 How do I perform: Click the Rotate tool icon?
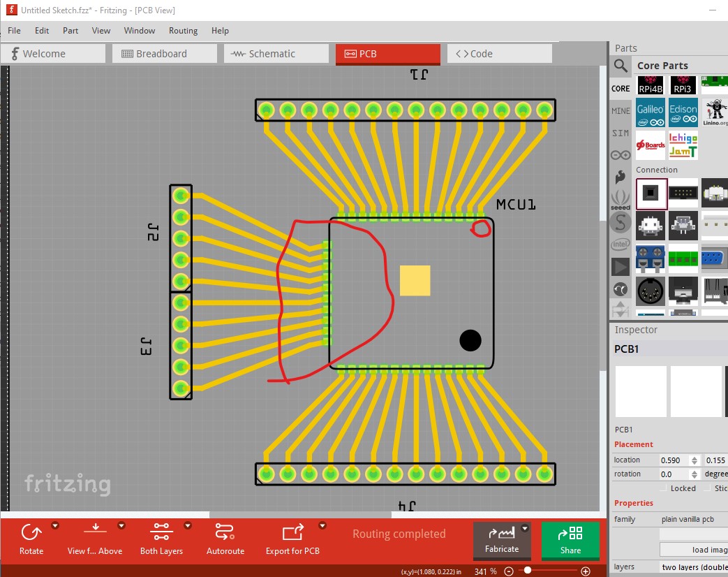31,533
